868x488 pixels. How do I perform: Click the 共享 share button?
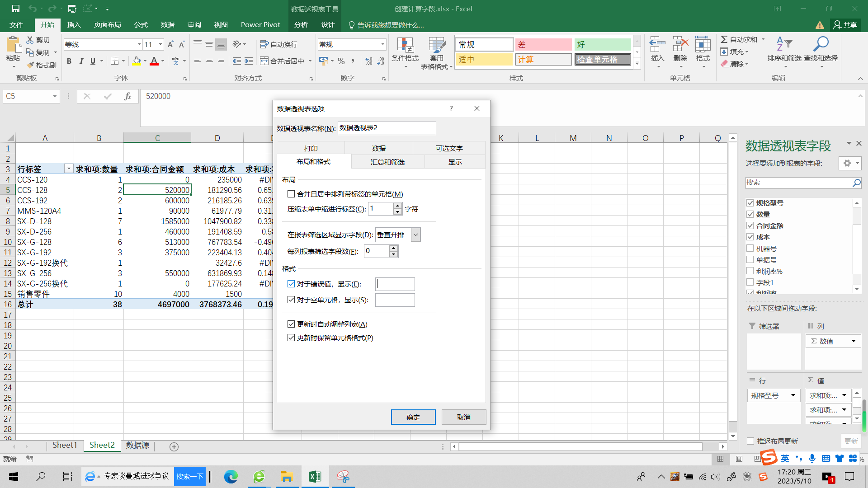[x=845, y=25]
